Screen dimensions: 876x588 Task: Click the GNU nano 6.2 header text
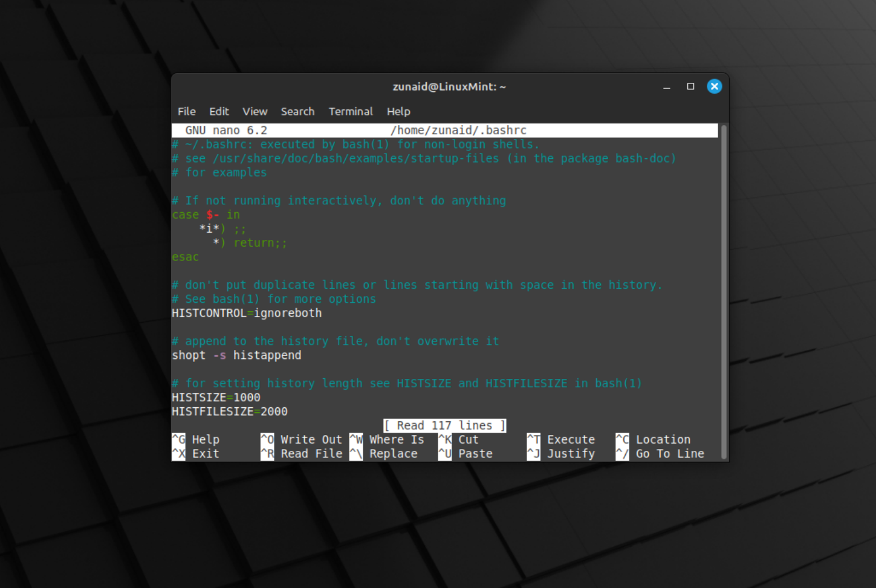click(226, 130)
